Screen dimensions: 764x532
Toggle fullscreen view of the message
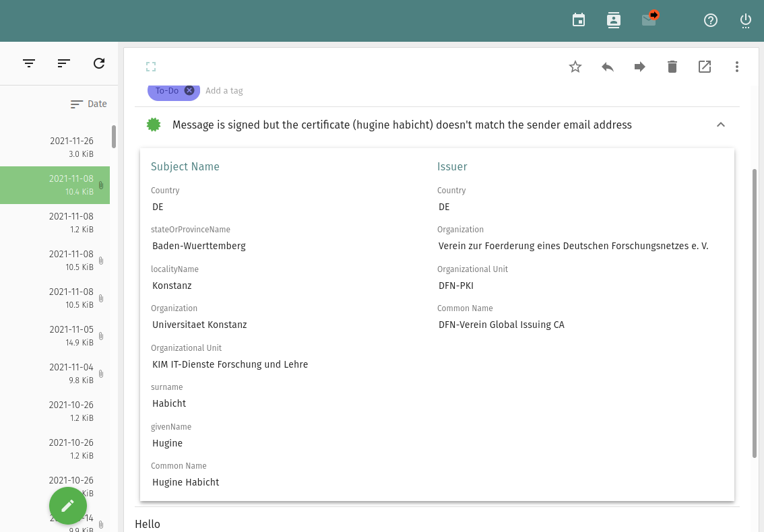[x=151, y=67]
